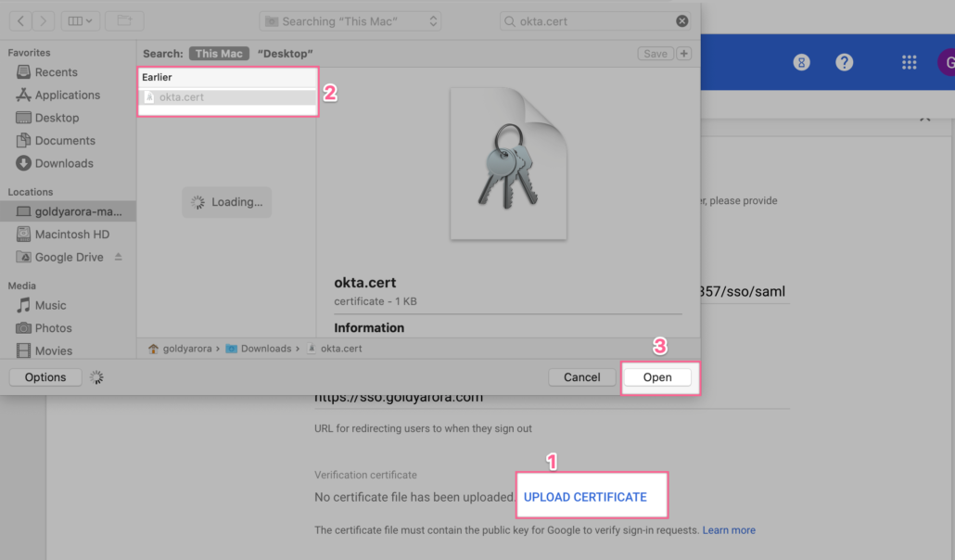The width and height of the screenshot is (955, 560).
Task: Click the Options button
Action: pyautogui.click(x=45, y=377)
